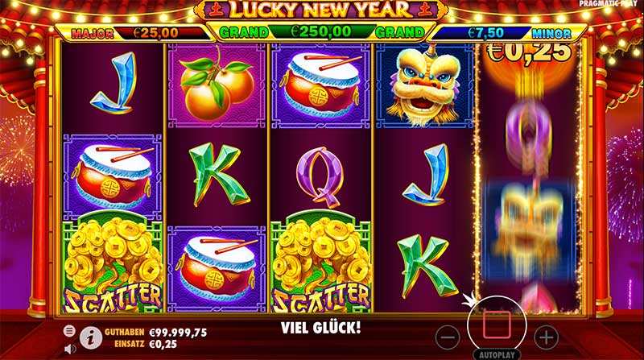Decrease the bet with minus button

448,337
